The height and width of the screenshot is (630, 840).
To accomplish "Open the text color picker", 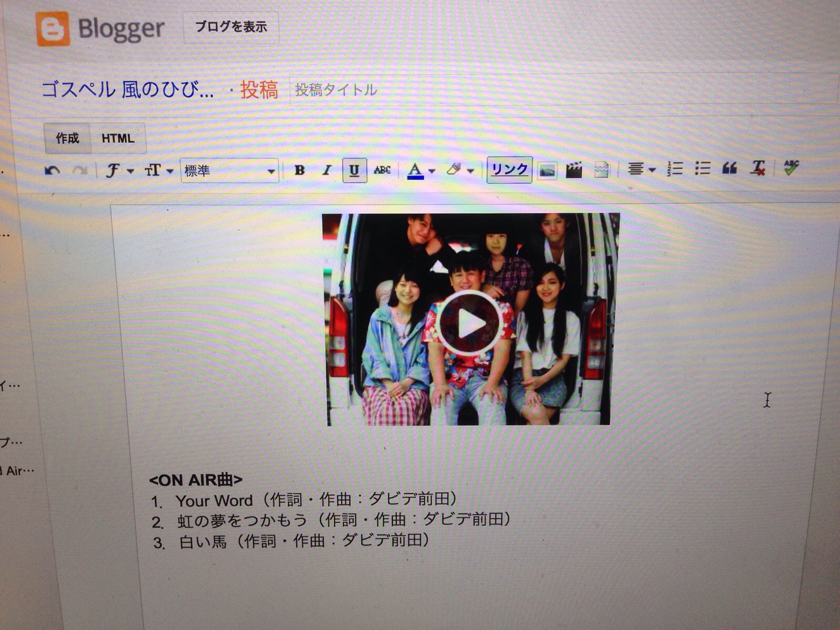I will tap(421, 170).
